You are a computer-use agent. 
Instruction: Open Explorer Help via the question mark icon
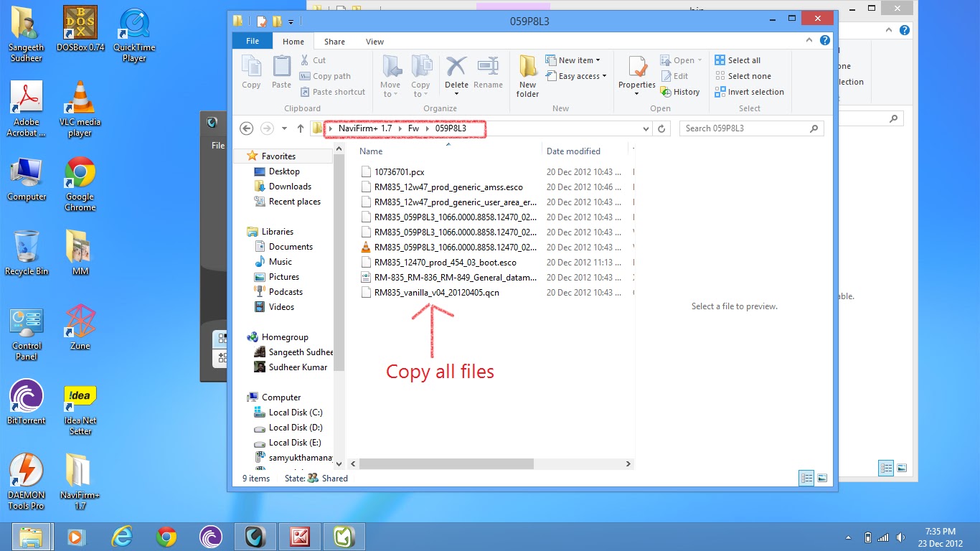pyautogui.click(x=825, y=41)
